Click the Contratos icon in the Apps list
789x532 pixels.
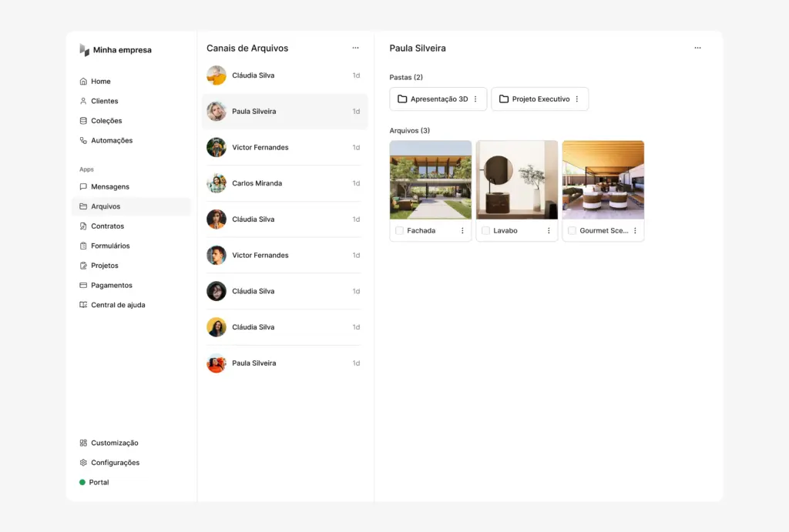pos(83,226)
